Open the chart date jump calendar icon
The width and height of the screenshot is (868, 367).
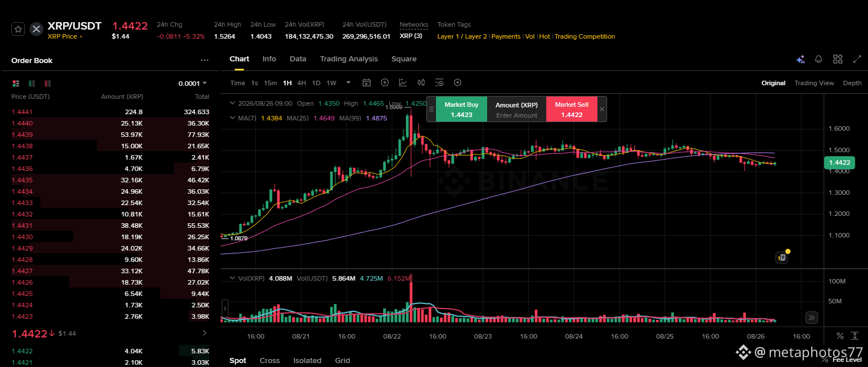click(x=367, y=83)
